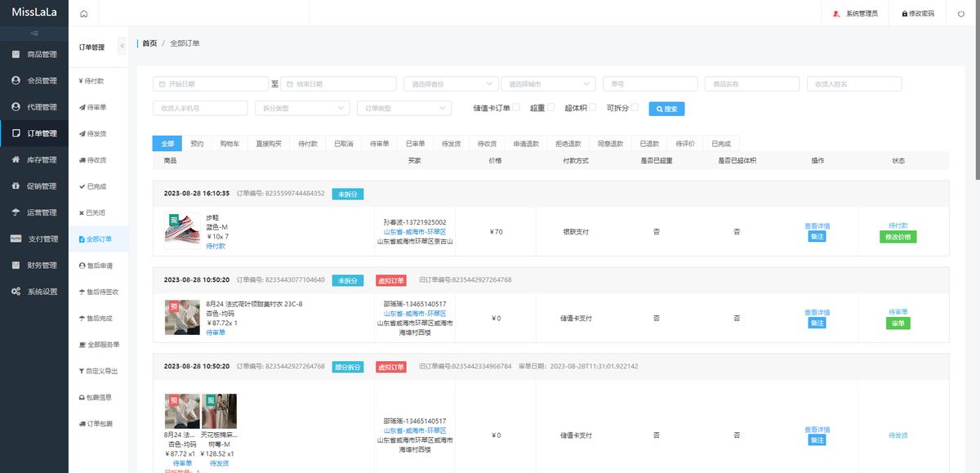
Task: Open 支付管理 in the main sidebar
Action: pos(34,239)
